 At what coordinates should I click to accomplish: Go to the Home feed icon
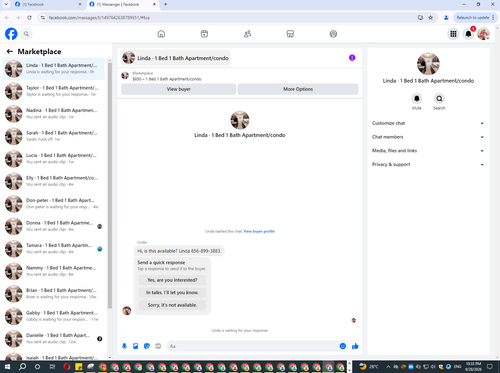tap(161, 34)
